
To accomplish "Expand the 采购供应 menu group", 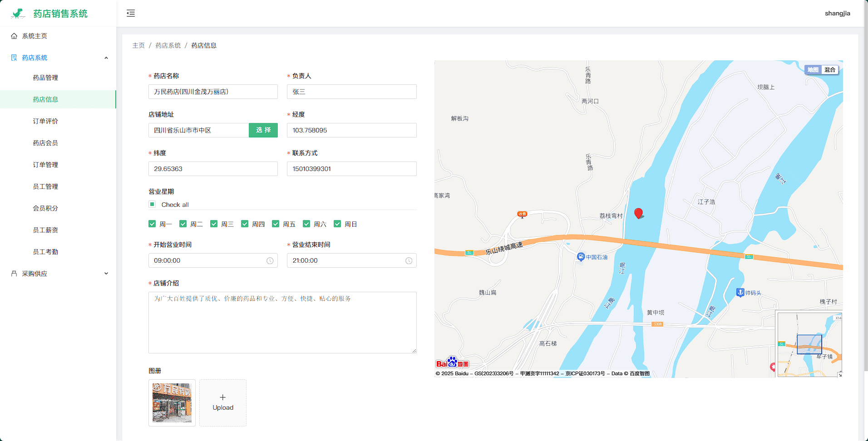I will point(106,274).
